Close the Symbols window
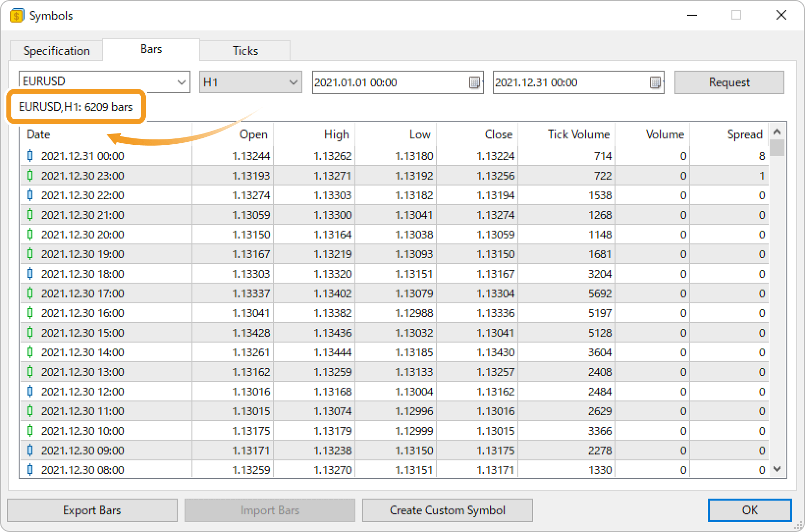Viewport: 805px width, 532px height. pyautogui.click(x=781, y=15)
